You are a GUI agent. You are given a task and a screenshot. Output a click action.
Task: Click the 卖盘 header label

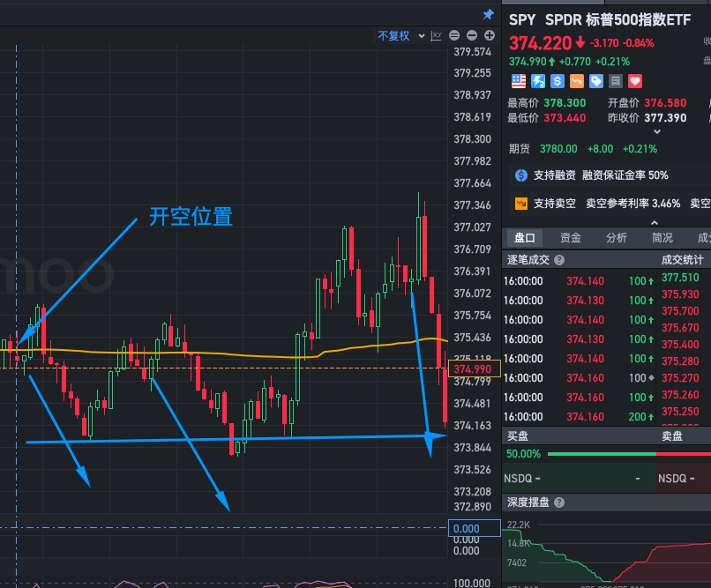click(x=672, y=436)
